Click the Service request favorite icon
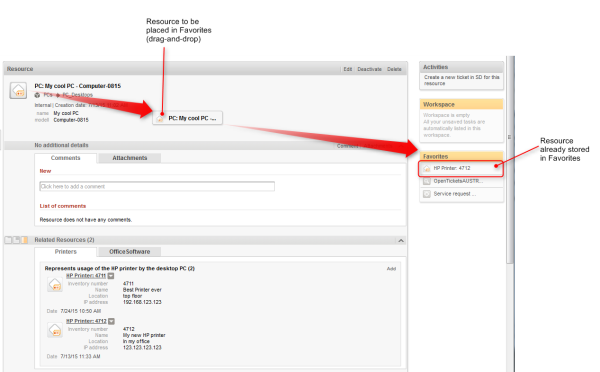Image resolution: width=600 pixels, height=372 pixels. pos(427,194)
